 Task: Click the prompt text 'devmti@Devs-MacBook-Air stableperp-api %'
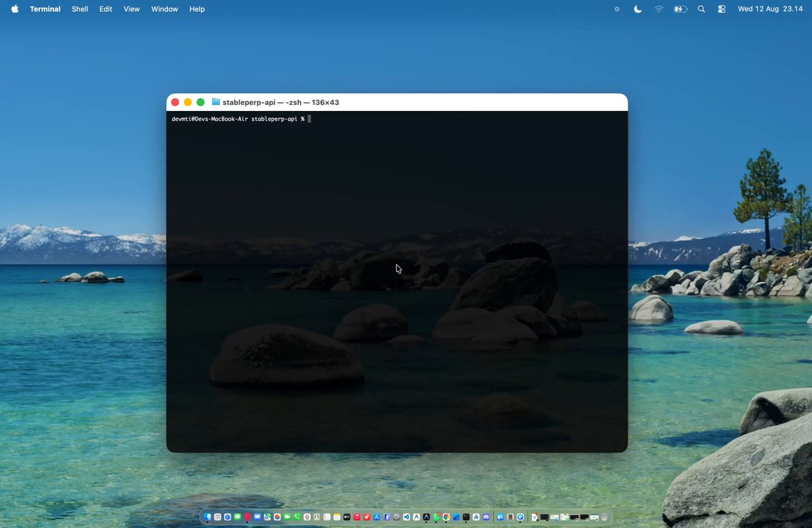point(238,119)
